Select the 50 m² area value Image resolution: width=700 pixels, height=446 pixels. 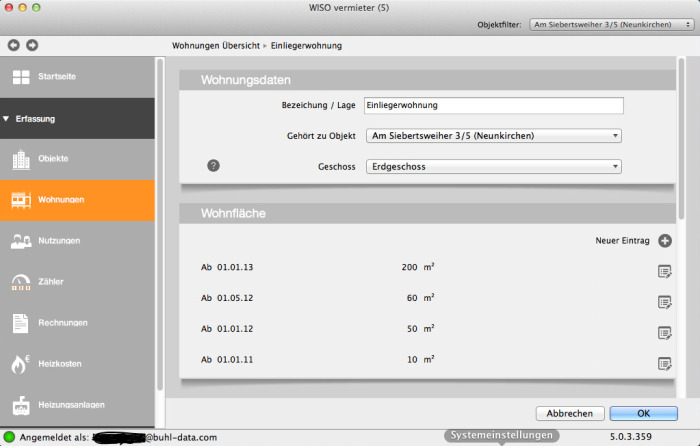pyautogui.click(x=421, y=329)
